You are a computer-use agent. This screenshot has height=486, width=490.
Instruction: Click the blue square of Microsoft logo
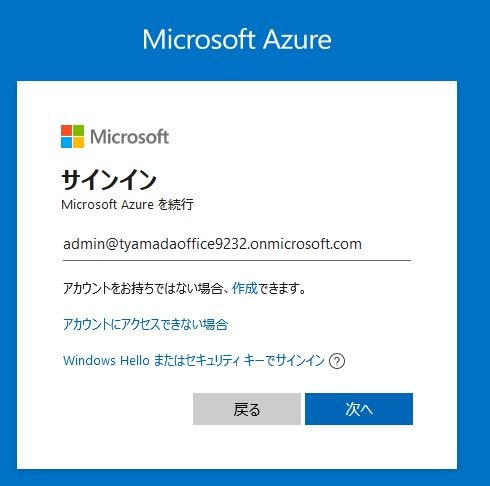click(66, 142)
